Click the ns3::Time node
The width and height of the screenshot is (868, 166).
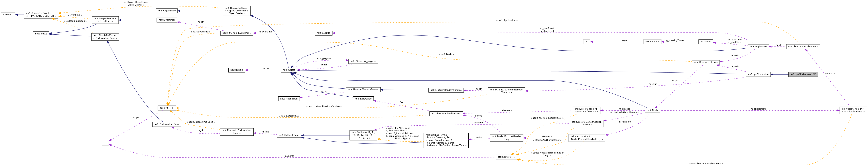coord(706,42)
